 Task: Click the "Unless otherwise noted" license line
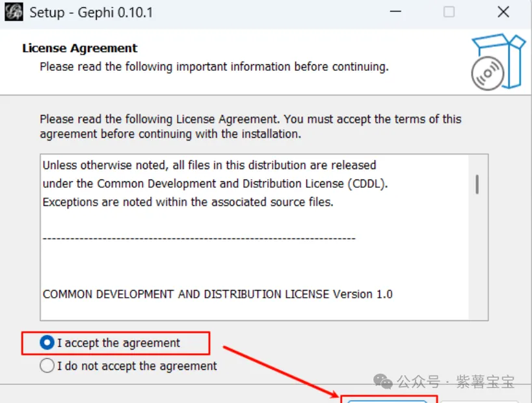coord(209,165)
